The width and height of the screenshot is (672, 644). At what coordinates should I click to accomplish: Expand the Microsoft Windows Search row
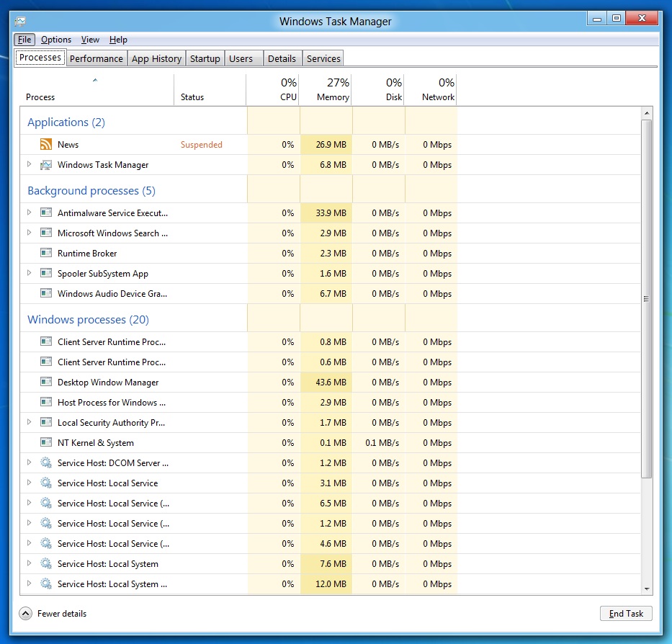pyautogui.click(x=29, y=233)
